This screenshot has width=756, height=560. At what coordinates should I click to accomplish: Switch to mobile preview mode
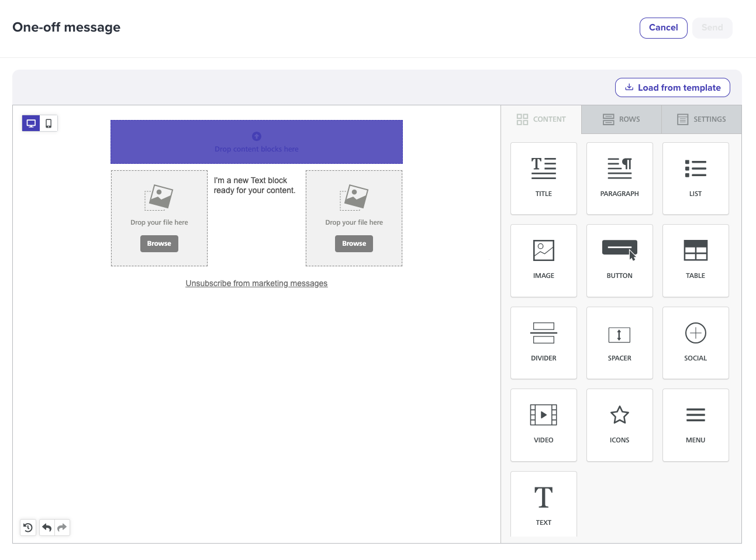tap(49, 123)
